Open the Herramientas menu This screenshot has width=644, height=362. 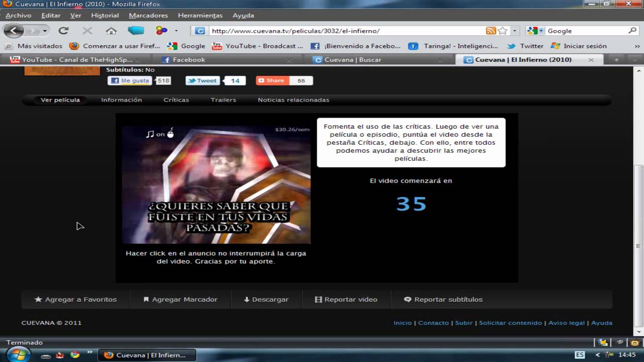pos(200,16)
